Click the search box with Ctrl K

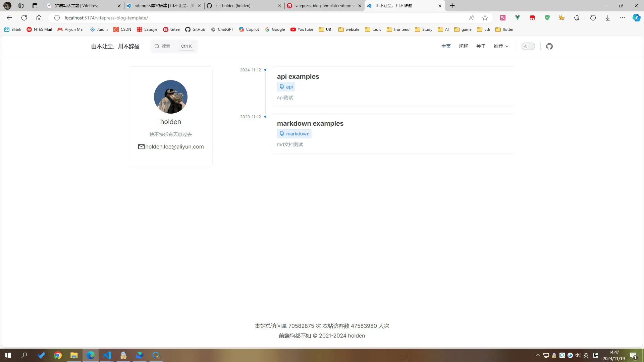point(174,46)
